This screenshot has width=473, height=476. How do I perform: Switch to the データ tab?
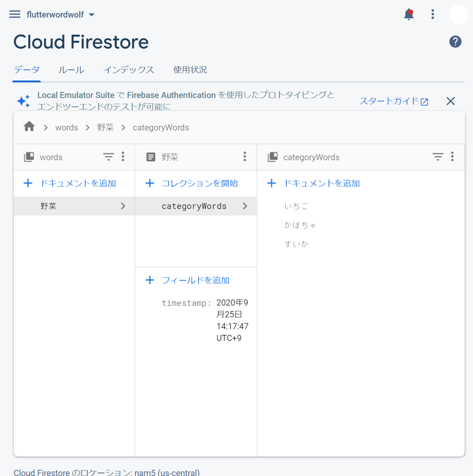[x=27, y=70]
